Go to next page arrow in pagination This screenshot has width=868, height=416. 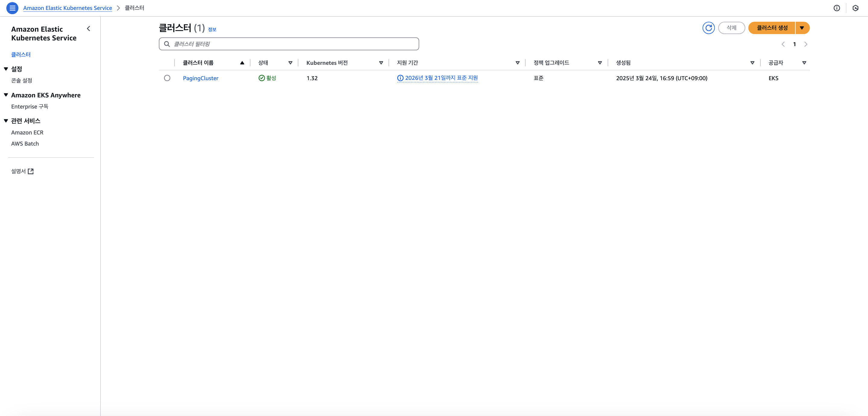[806, 44]
